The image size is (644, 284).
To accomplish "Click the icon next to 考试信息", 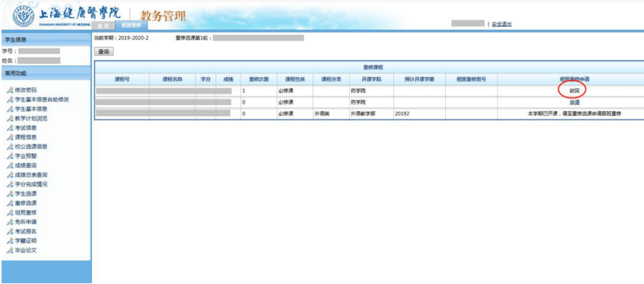I will 9,128.
